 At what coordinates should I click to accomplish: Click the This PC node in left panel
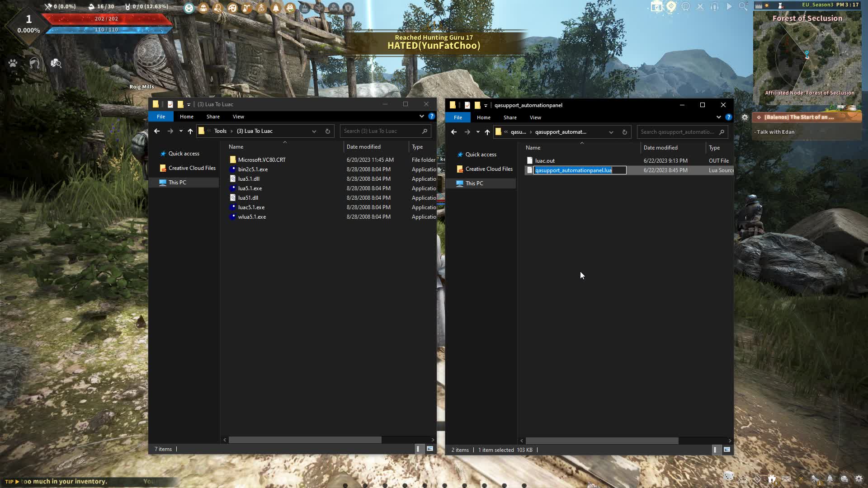coord(177,183)
